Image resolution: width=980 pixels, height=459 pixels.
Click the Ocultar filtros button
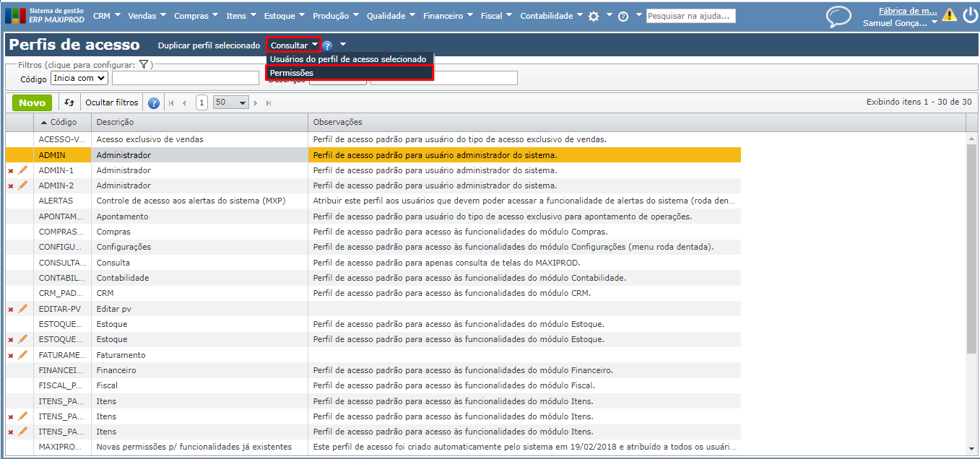(112, 102)
